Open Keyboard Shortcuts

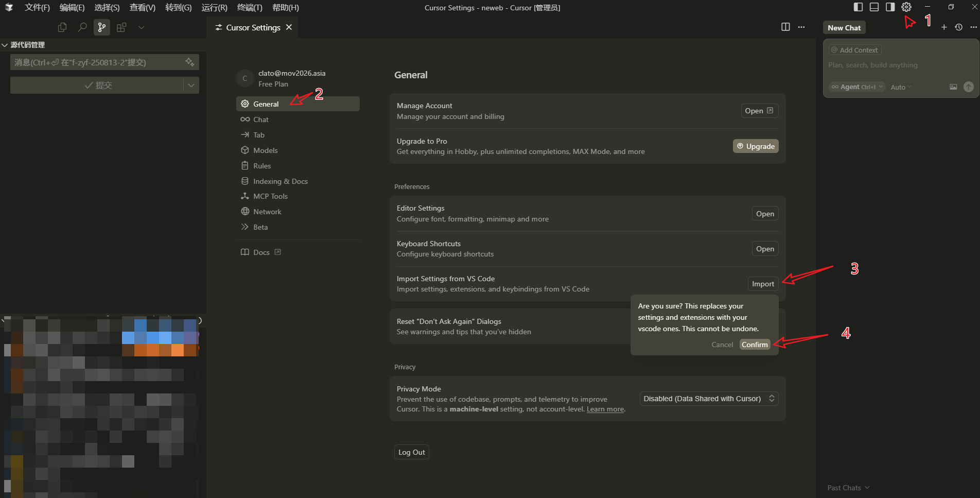(765, 249)
